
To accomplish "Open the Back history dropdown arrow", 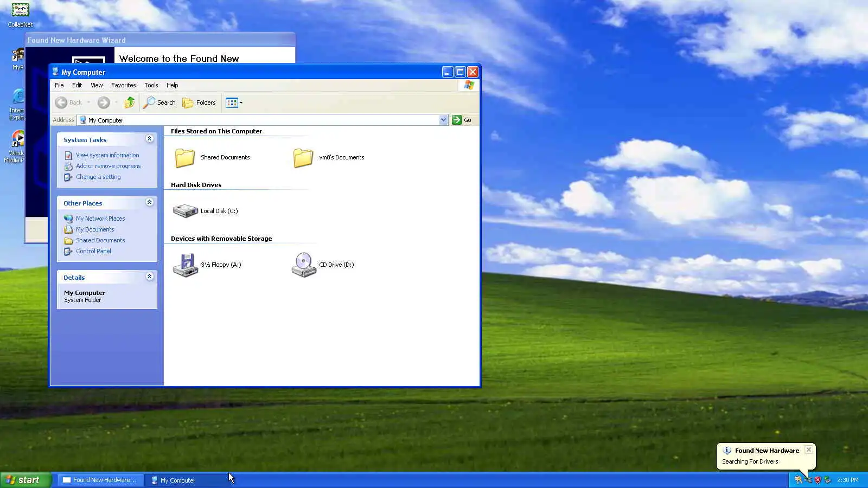I will click(88, 102).
